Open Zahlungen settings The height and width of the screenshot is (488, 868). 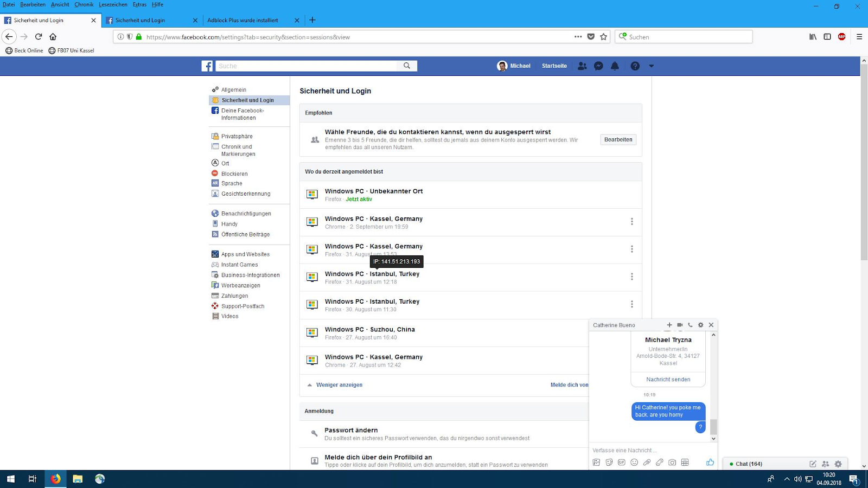(234, 296)
